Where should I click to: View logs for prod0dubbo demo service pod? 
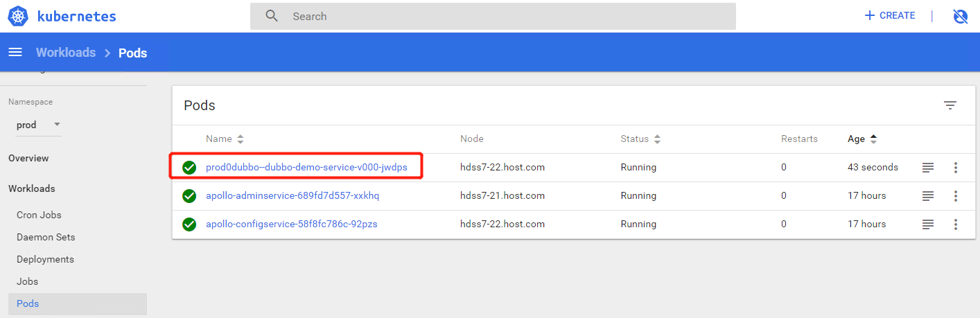click(928, 168)
